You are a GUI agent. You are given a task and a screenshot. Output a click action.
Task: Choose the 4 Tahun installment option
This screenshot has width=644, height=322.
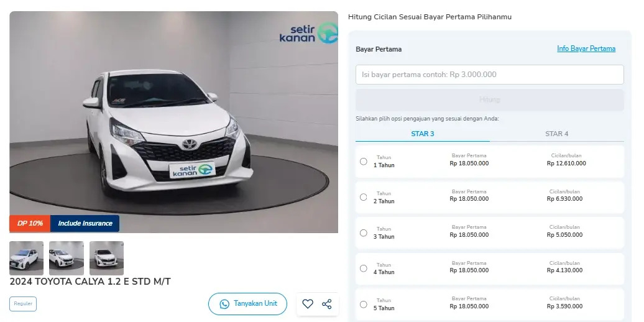[x=364, y=269]
